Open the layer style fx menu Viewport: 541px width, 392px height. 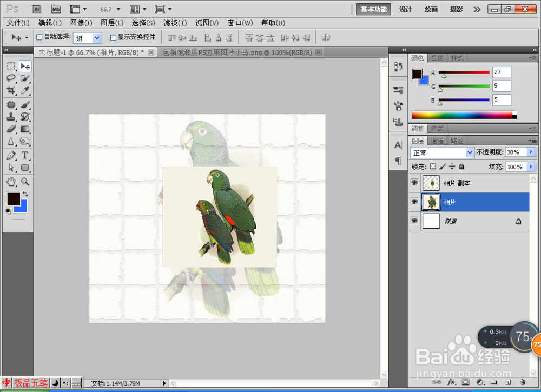451,382
